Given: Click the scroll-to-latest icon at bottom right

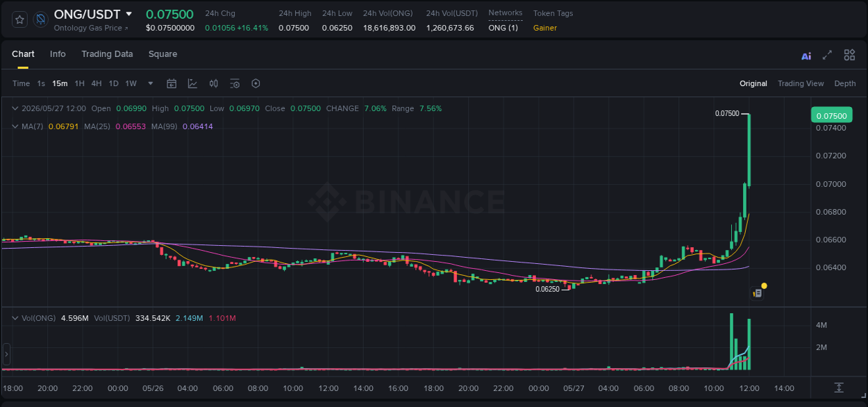Looking at the screenshot, I should point(839,388).
